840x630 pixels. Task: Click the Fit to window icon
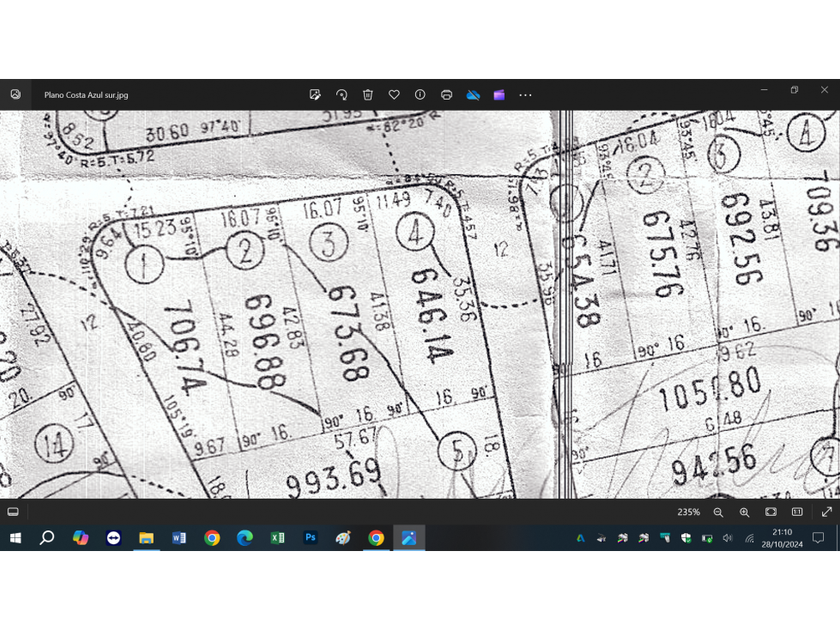click(x=771, y=512)
